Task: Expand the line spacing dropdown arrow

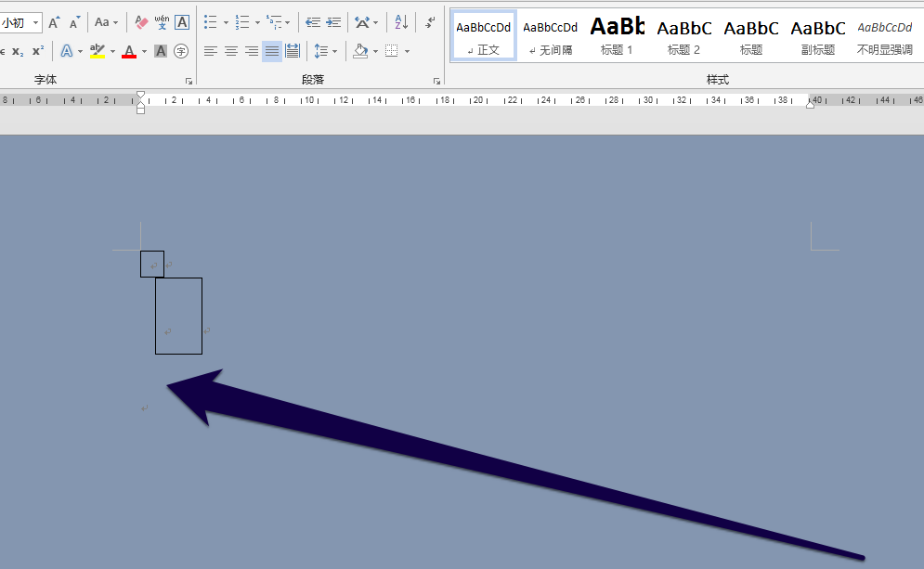Action: 335,52
